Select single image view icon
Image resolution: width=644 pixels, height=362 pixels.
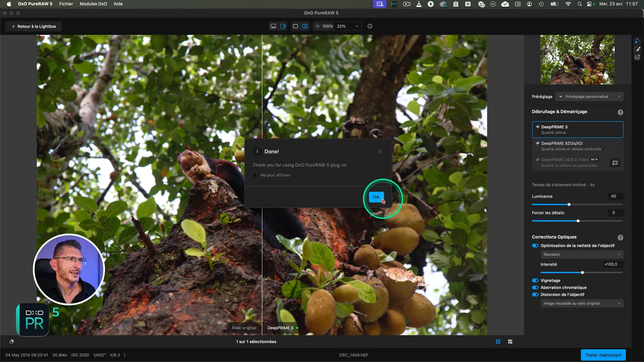click(296, 26)
